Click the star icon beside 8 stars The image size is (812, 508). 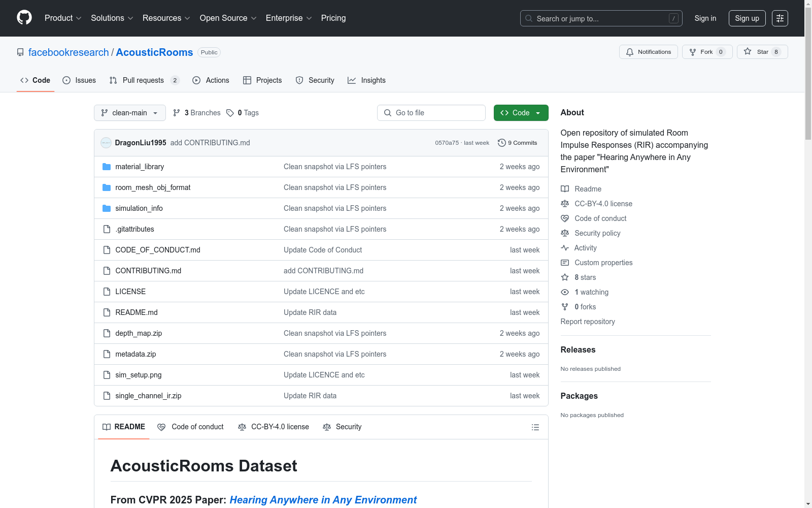tap(565, 277)
